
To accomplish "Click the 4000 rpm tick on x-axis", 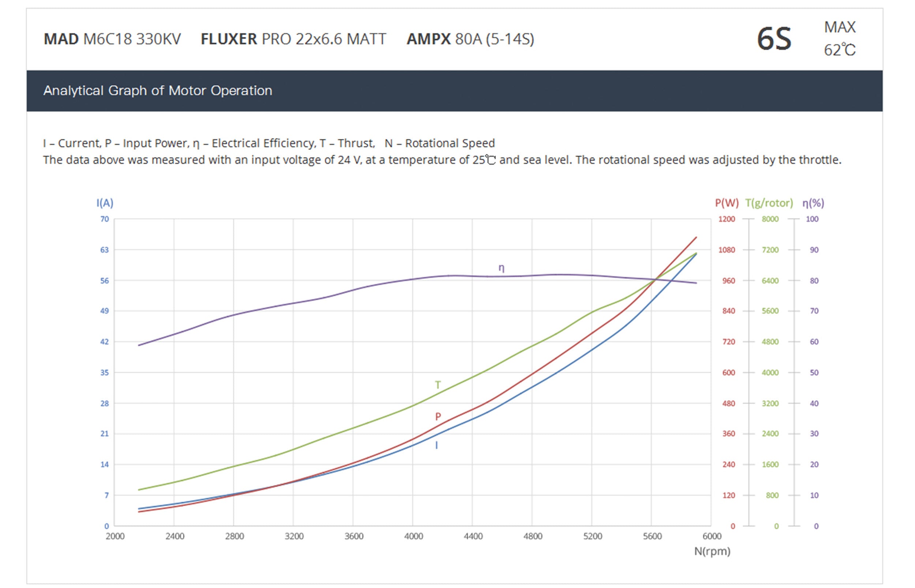I will (x=413, y=536).
